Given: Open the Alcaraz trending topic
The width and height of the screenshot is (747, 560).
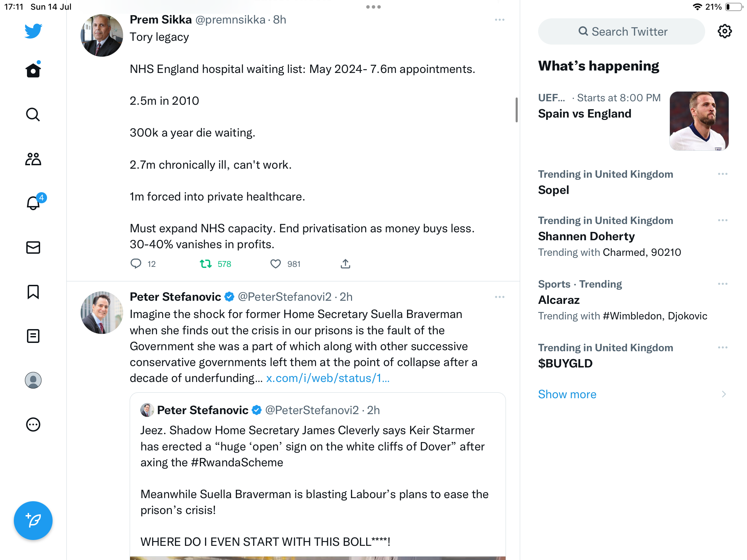Looking at the screenshot, I should [x=559, y=300].
